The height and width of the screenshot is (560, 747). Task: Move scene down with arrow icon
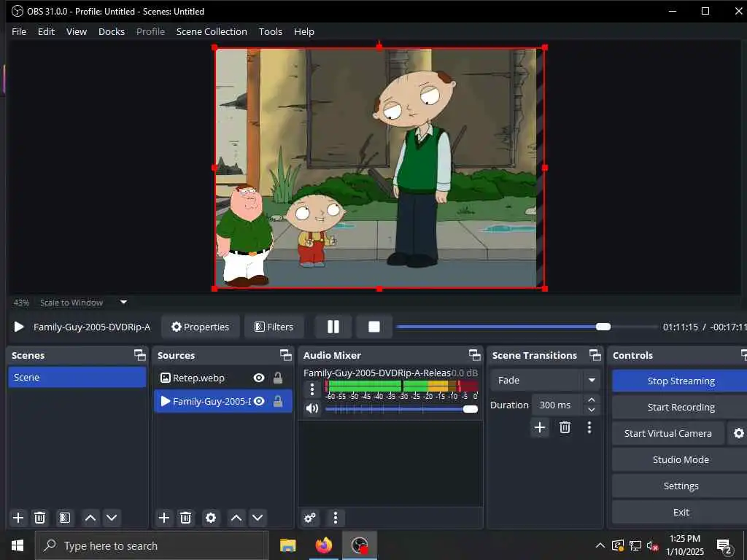tap(112, 518)
